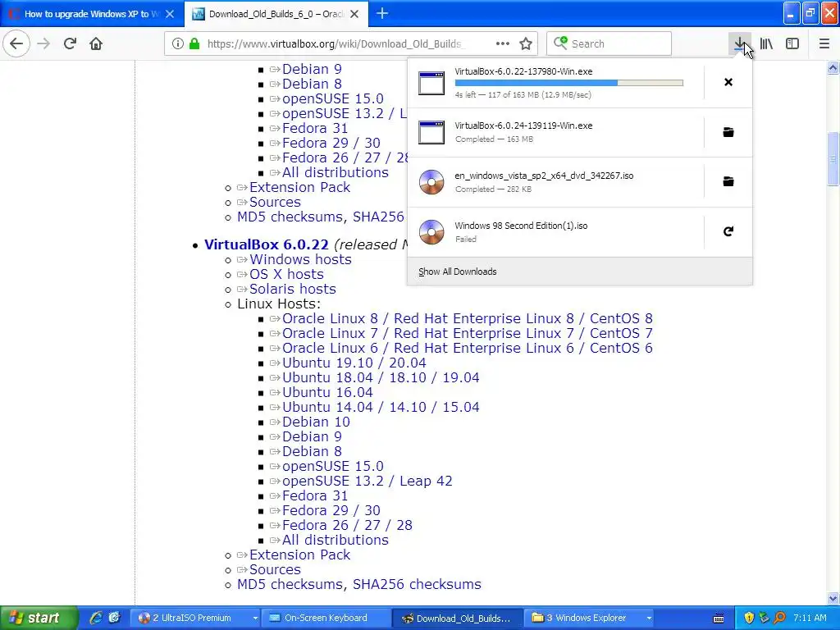Retry the failed Windows 98 Second Edition download
This screenshot has height=630, width=840.
[728, 231]
